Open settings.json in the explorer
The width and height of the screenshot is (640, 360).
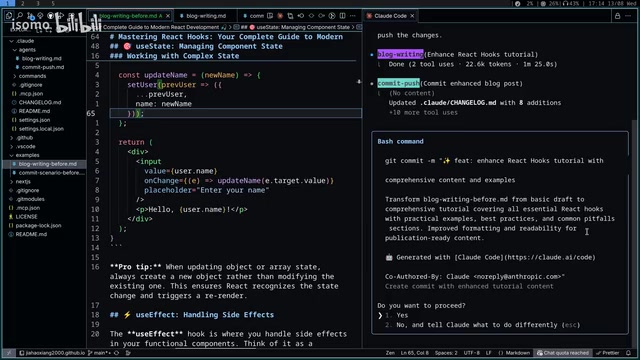(x=34, y=120)
